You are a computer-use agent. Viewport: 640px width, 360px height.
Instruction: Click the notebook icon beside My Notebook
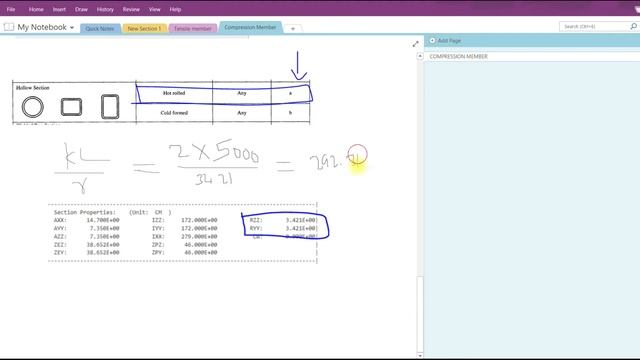coord(9,27)
